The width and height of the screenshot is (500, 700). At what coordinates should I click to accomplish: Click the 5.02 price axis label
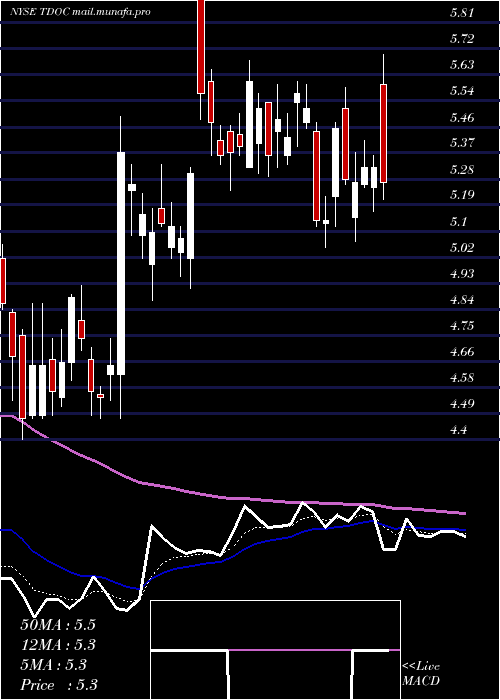pos(462,248)
